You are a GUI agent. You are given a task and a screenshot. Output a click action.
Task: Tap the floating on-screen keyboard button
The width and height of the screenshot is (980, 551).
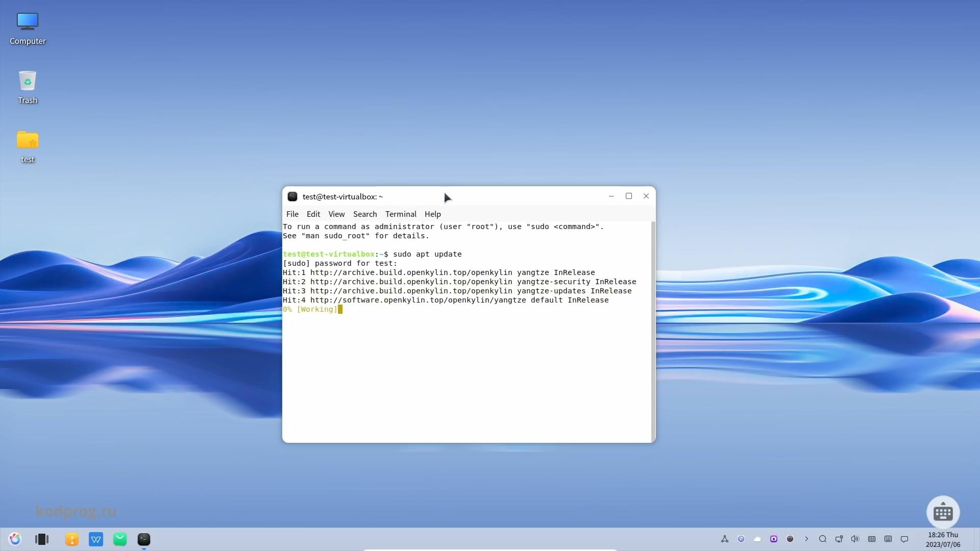[943, 512]
